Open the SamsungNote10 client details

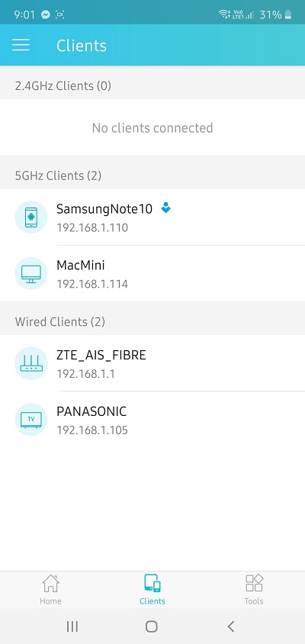tap(152, 217)
